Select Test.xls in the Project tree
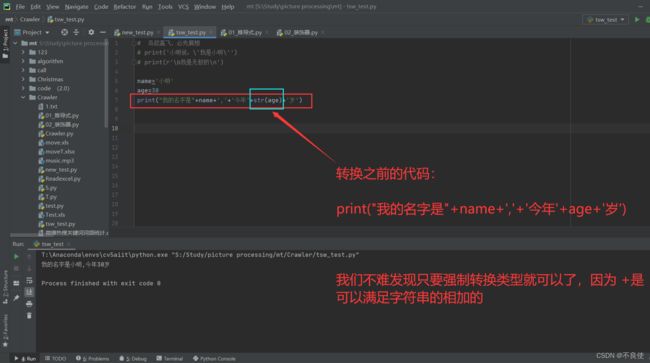Viewport: 650px width, 363px height. [52, 215]
